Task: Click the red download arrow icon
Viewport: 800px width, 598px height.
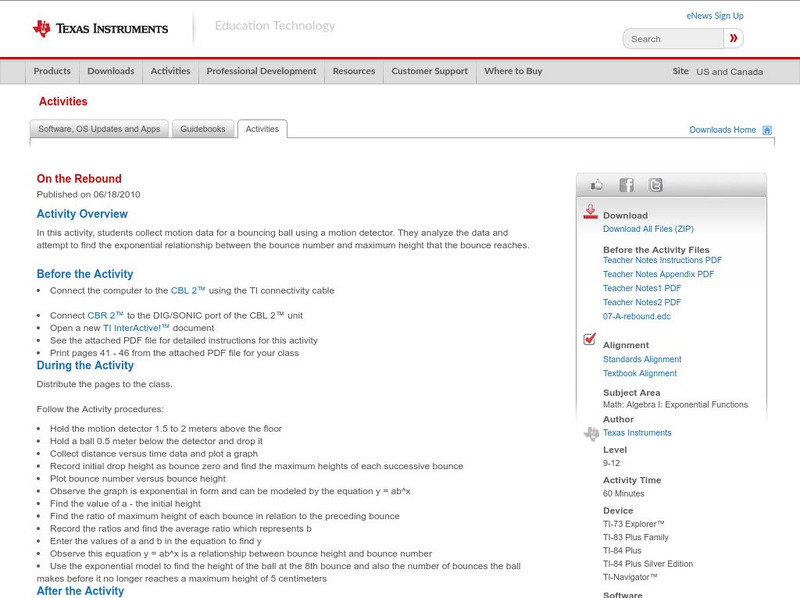Action: (x=590, y=212)
